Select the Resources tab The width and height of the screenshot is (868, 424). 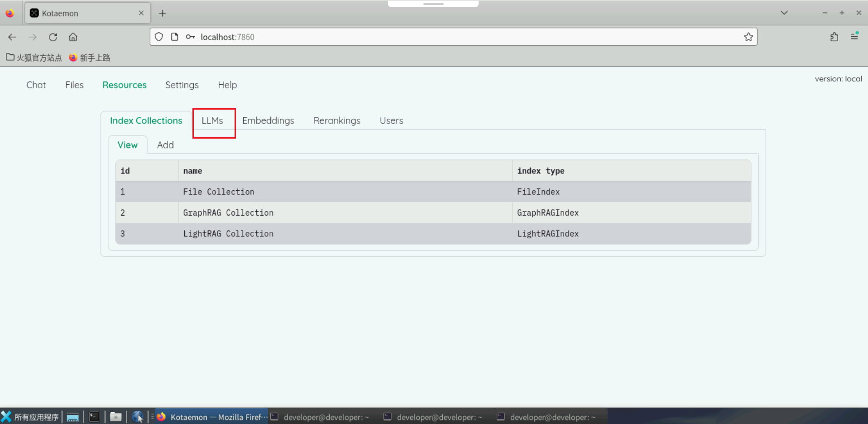(125, 85)
